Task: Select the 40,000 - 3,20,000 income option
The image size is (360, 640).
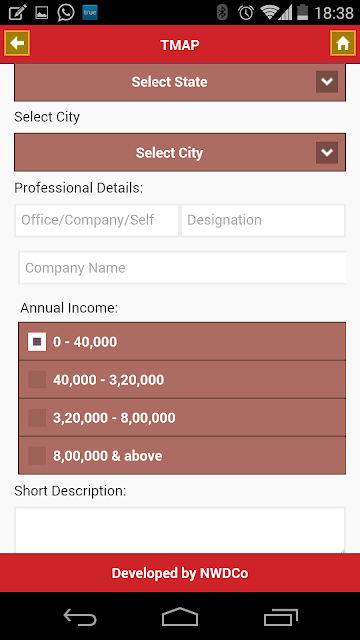Action: point(182,380)
